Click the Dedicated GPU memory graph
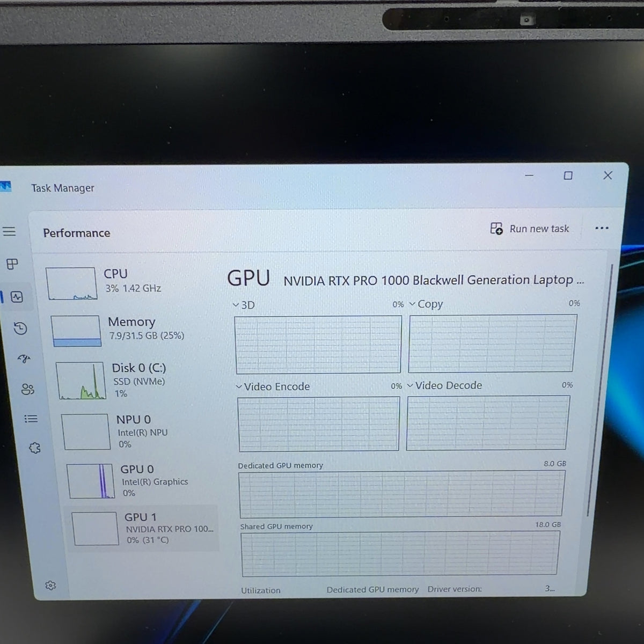644x644 pixels. coord(401,494)
